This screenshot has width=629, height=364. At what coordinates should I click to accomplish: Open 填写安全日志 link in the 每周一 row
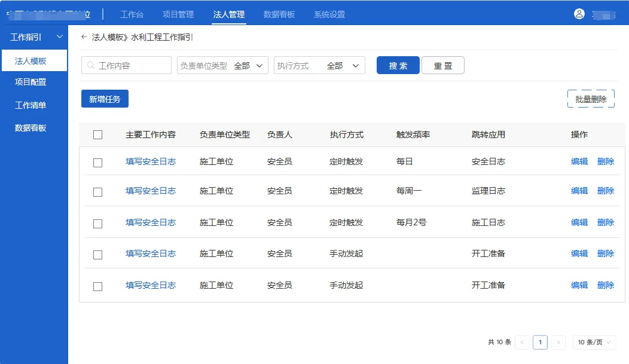(151, 191)
